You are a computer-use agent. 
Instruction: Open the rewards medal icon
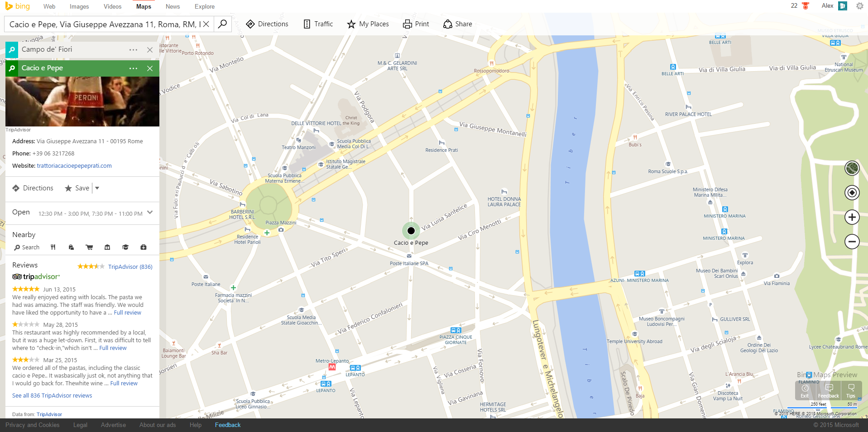806,6
